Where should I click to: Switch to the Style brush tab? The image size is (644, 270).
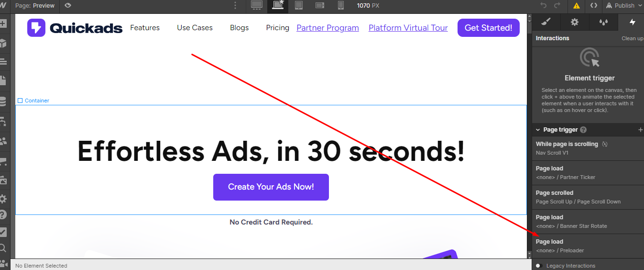point(546,22)
